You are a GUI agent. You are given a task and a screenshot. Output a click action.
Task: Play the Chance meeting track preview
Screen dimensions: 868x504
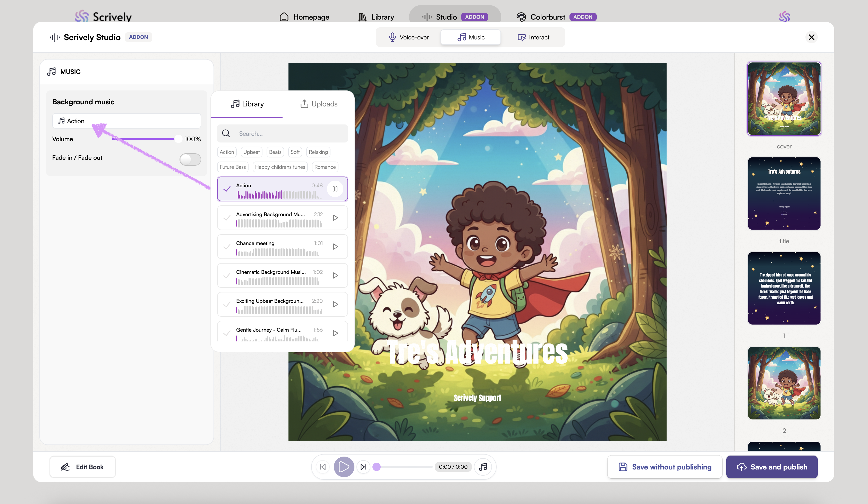335,247
